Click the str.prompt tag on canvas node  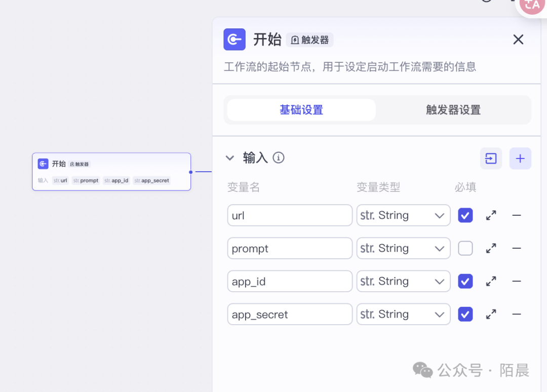coord(86,180)
